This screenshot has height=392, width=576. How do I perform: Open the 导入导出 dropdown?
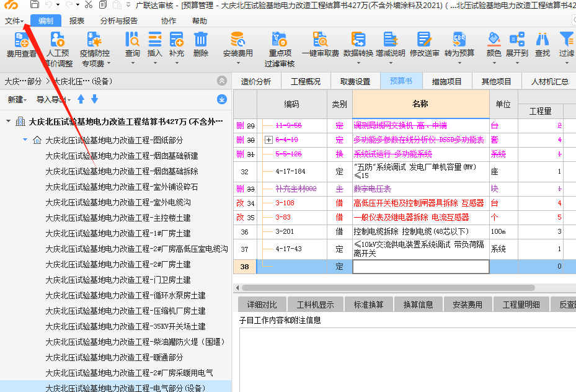pyautogui.click(x=53, y=100)
